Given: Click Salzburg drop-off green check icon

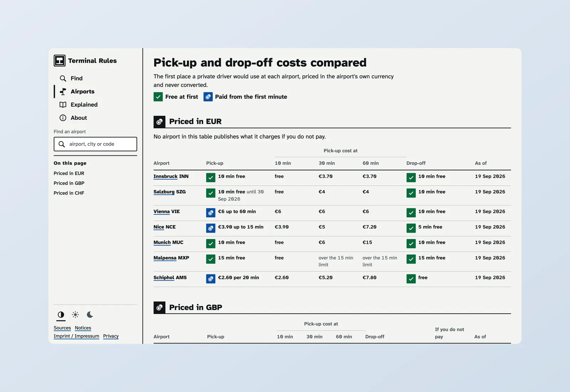Looking at the screenshot, I should tap(411, 193).
